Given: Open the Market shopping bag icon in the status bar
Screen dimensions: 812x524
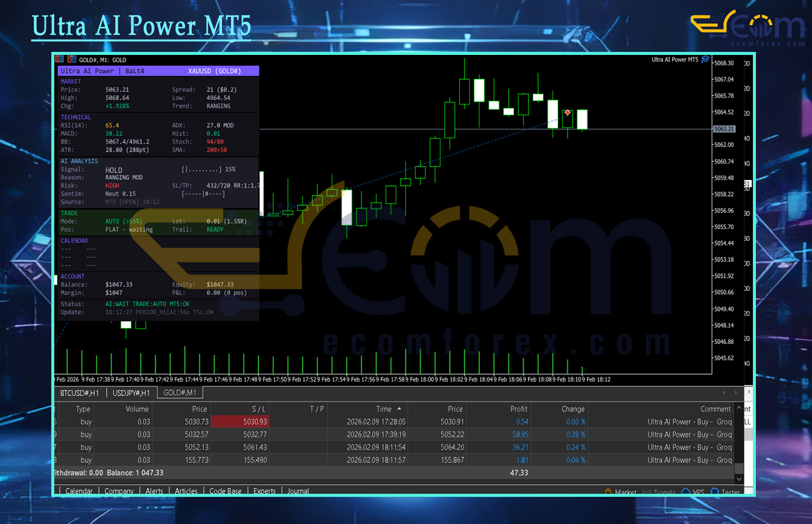Looking at the screenshot, I should 608,492.
